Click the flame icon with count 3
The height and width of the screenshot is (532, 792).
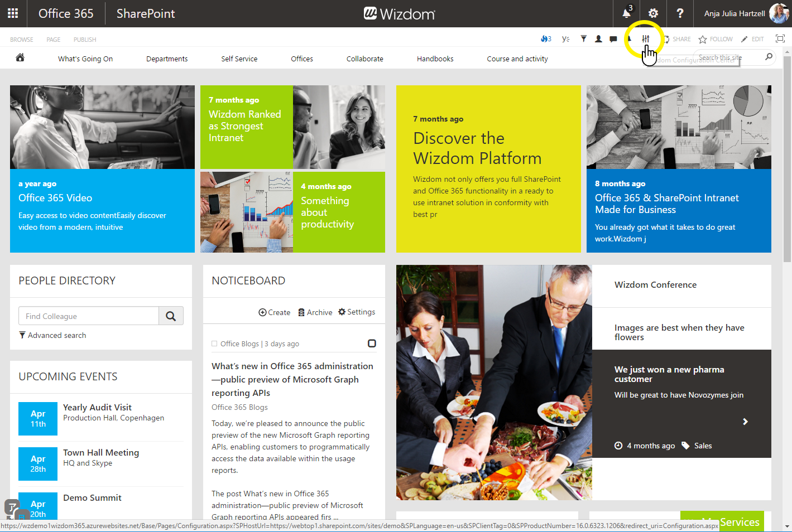pos(546,39)
